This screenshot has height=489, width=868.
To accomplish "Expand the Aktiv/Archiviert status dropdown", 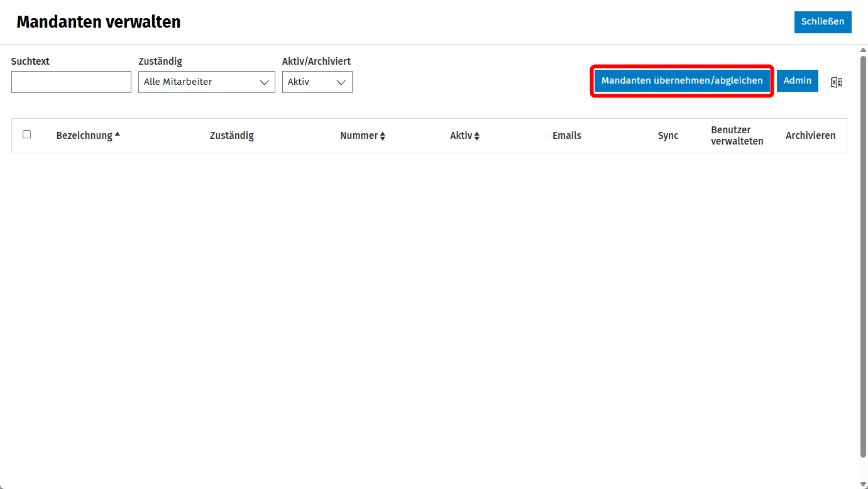I will point(317,82).
